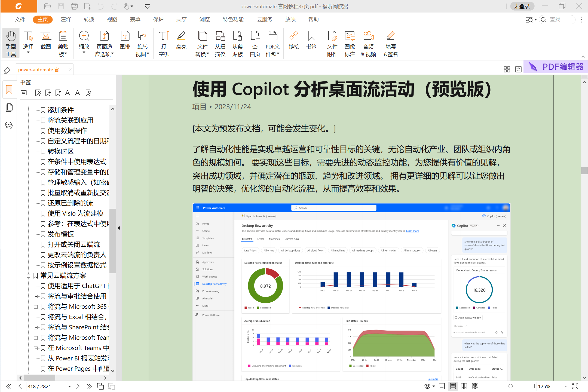The image size is (588, 392).
Task: Switch to the Protect (保护) tab
Action: pyautogui.click(x=158, y=20)
